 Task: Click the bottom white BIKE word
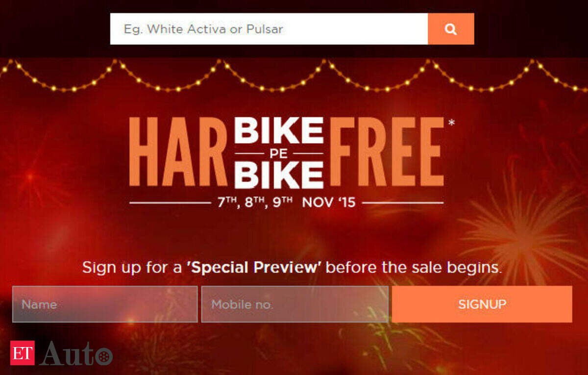(279, 175)
